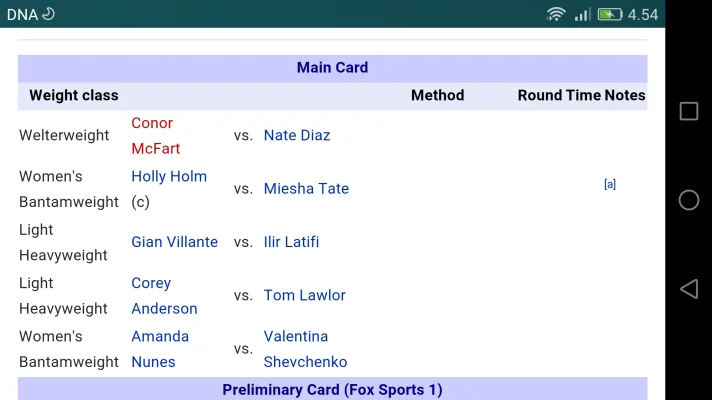712x400 pixels.
Task: Follow the Gian Villante link
Action: click(174, 242)
